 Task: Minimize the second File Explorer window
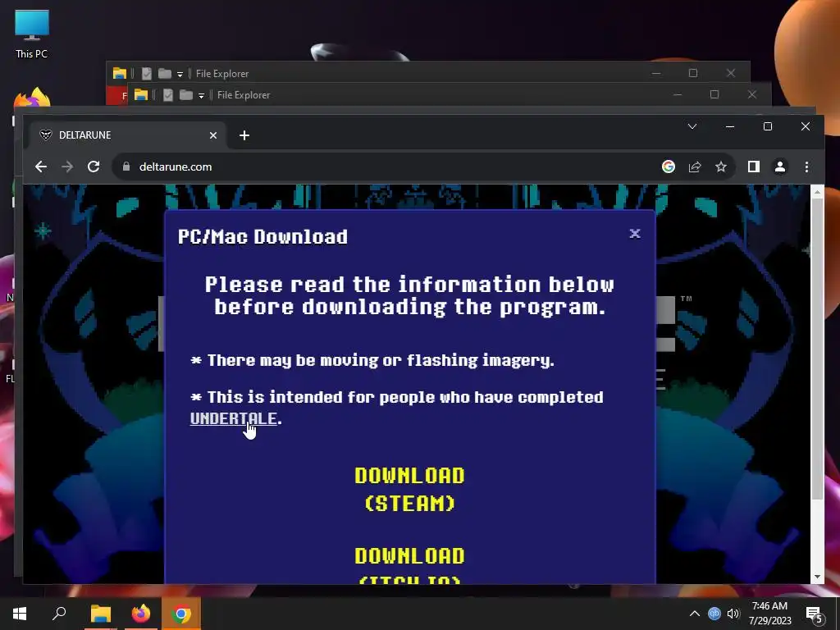coord(678,94)
